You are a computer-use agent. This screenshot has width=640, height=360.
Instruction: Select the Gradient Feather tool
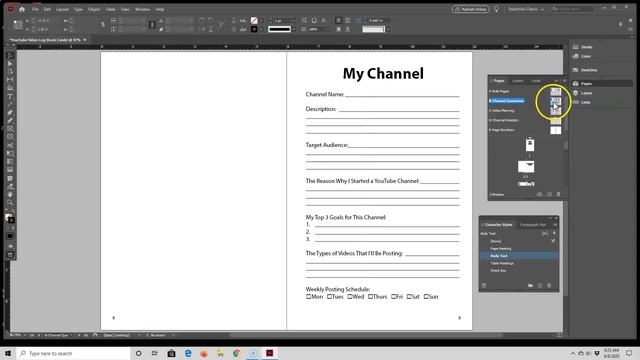point(10,170)
